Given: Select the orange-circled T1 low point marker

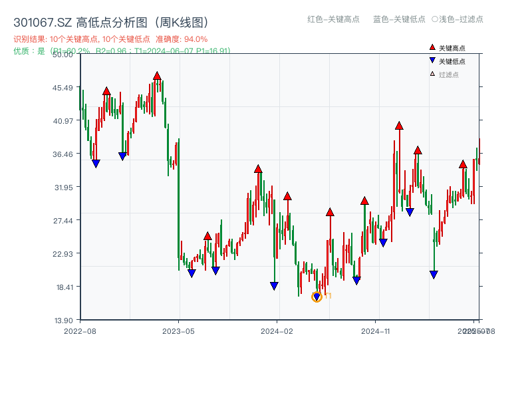Looking at the screenshot, I should [x=317, y=297].
